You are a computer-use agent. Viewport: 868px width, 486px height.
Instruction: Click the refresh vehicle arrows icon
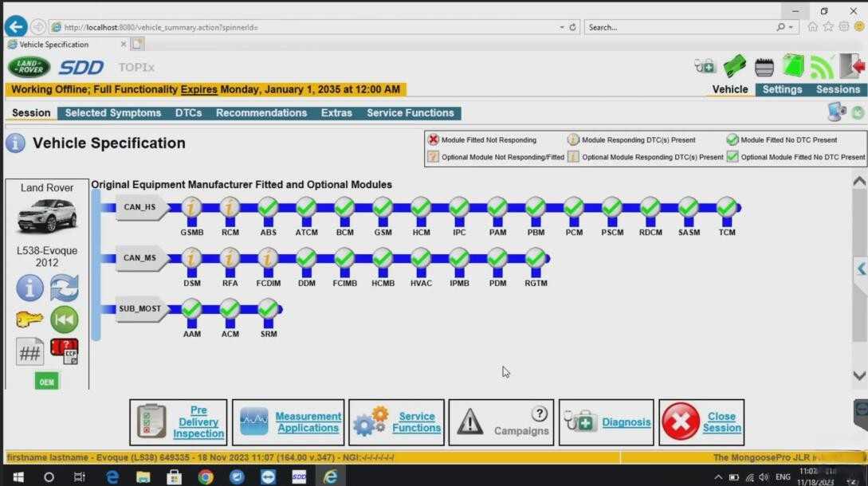(x=65, y=288)
